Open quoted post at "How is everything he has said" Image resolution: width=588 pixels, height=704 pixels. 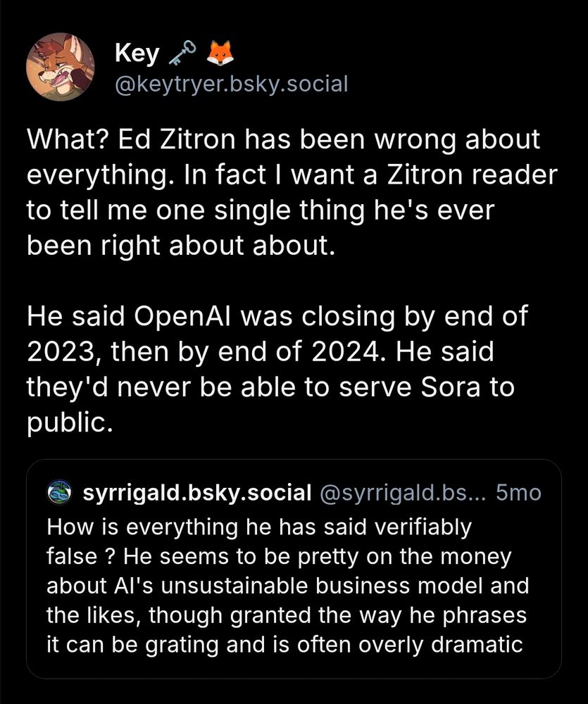click(x=294, y=568)
